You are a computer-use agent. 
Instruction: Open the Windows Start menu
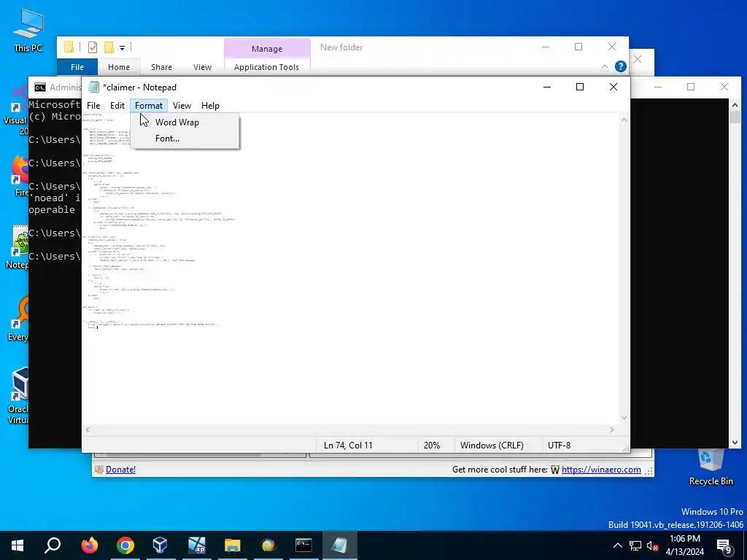[18, 545]
